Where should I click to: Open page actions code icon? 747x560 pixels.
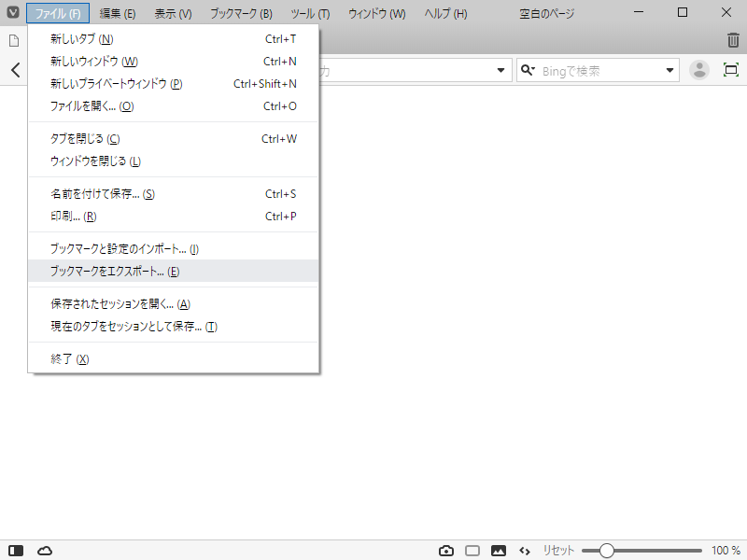click(525, 551)
